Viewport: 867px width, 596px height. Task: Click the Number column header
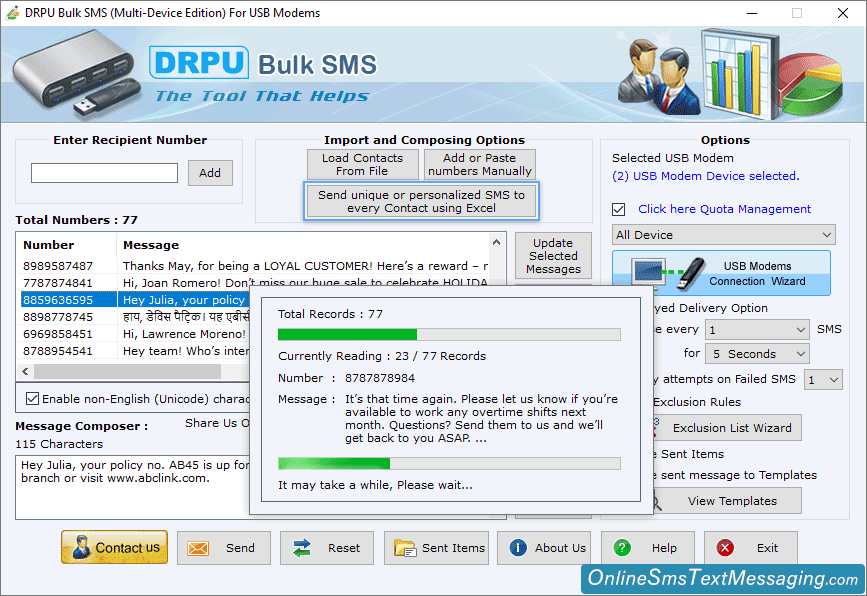(49, 245)
